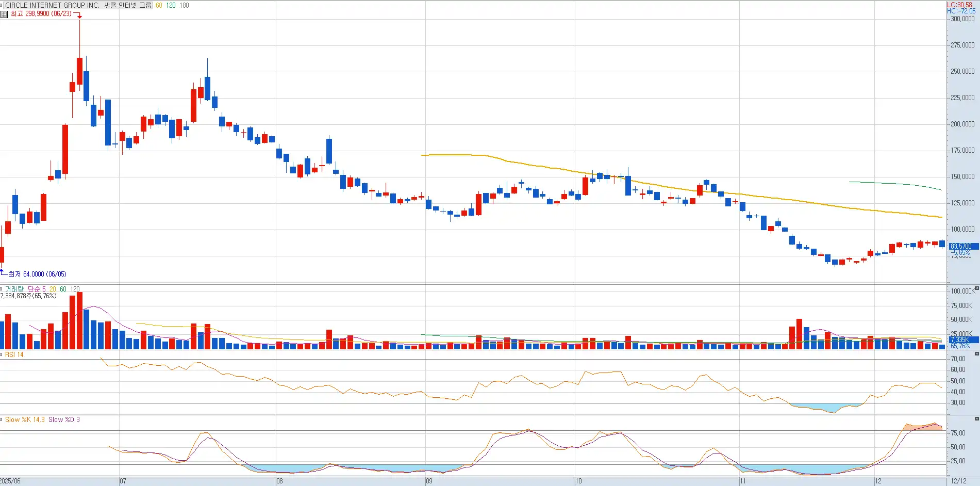Click the small square marker beside the stock name
This screenshot has width=980, height=486.
pyautogui.click(x=2, y=6)
